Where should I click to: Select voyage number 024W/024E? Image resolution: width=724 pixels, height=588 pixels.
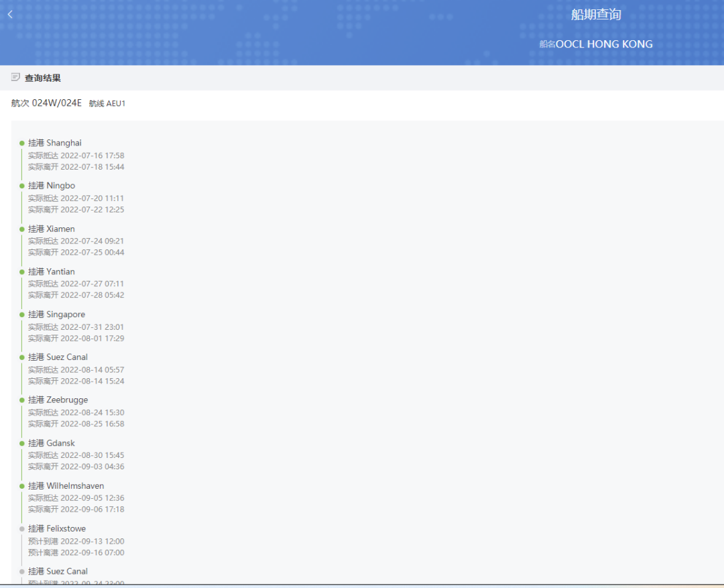(57, 103)
